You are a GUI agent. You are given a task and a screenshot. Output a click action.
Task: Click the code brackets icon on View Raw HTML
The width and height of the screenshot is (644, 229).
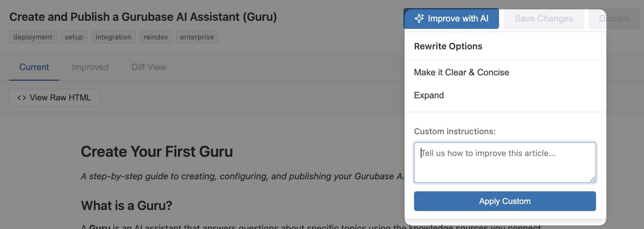click(22, 98)
